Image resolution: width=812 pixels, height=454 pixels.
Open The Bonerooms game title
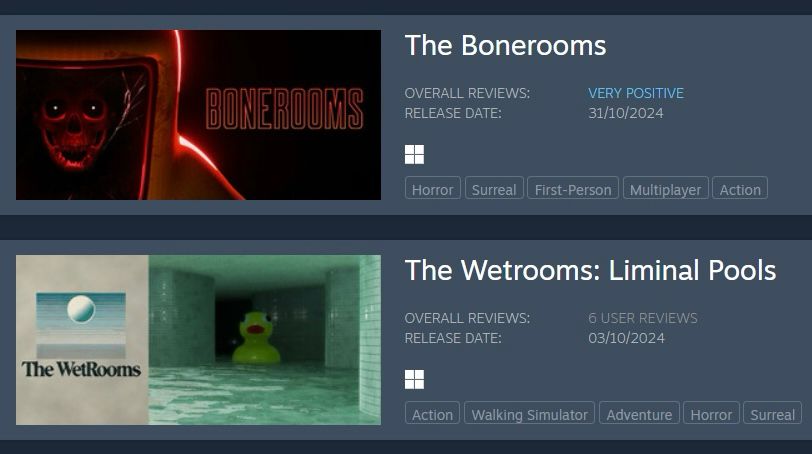click(x=505, y=46)
